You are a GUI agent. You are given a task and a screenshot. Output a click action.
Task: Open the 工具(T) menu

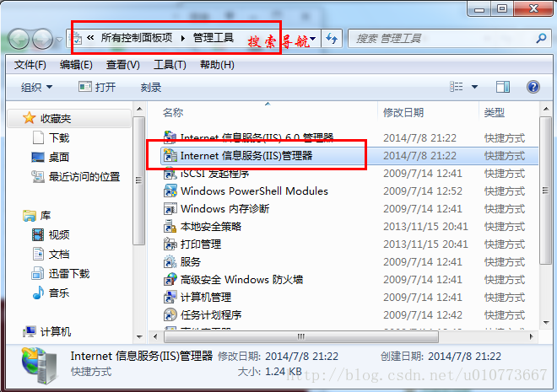point(170,65)
